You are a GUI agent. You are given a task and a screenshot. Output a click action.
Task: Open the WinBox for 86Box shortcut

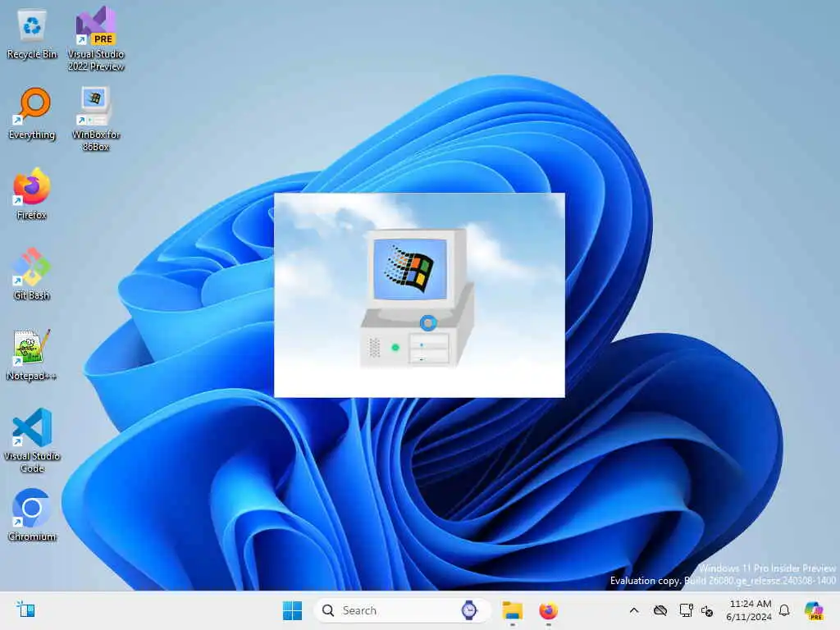click(x=96, y=118)
